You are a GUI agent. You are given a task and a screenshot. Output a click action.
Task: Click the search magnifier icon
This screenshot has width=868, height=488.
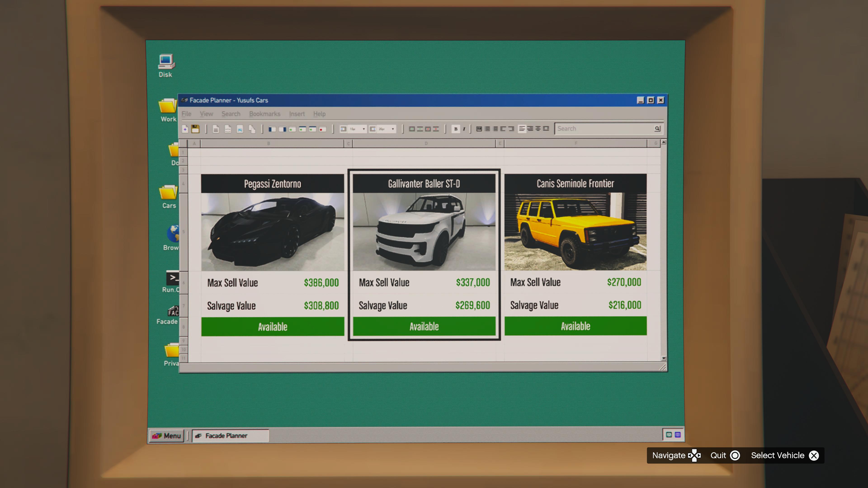point(657,128)
